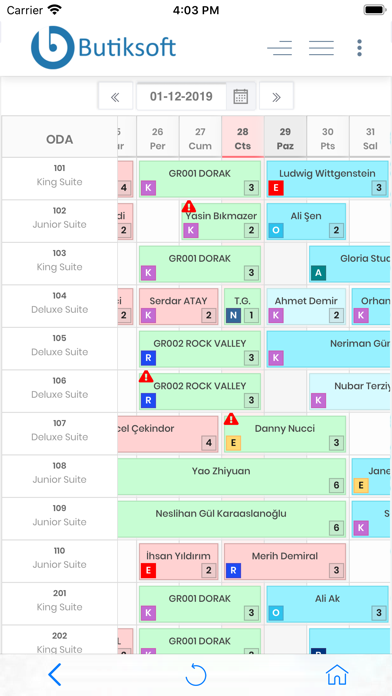Open Yao Zhiyuan reservation in room 108
Viewport: 392px width, 696px height.
(232, 476)
